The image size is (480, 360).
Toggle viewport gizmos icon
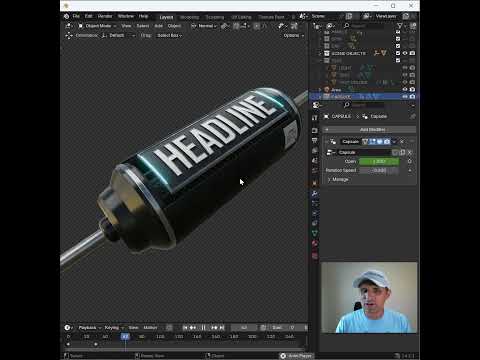coord(283,26)
